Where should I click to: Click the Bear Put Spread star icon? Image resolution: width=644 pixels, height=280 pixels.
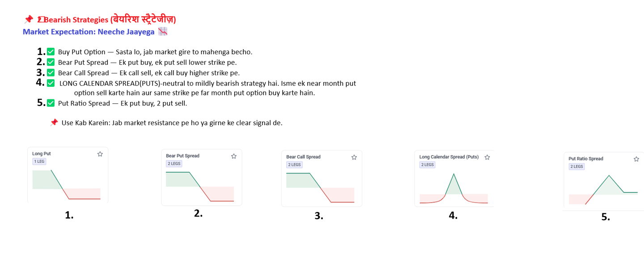[233, 156]
